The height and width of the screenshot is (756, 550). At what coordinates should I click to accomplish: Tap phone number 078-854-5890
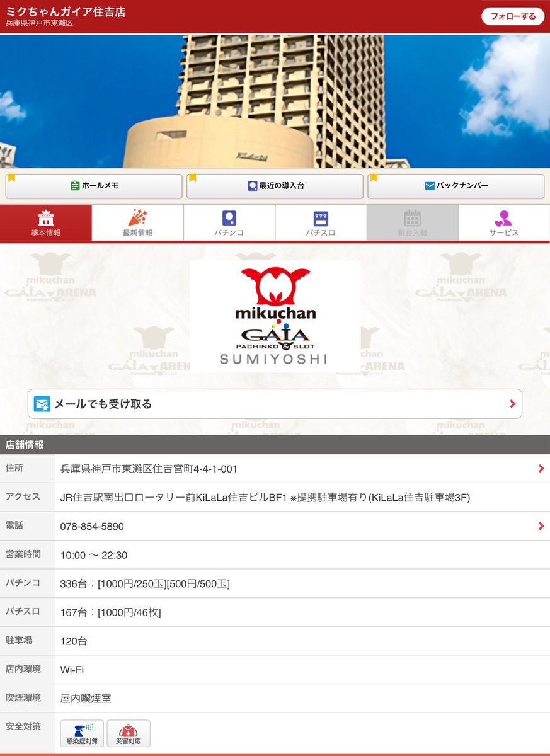coord(92,526)
